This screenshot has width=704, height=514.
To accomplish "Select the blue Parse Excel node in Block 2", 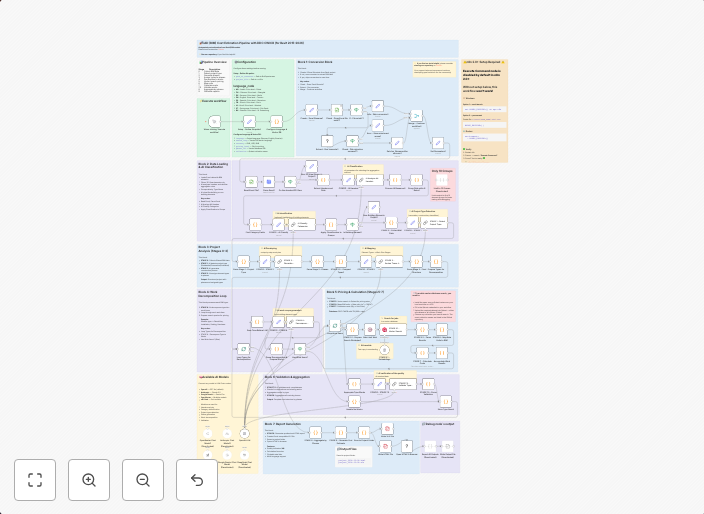I will click(x=269, y=182).
